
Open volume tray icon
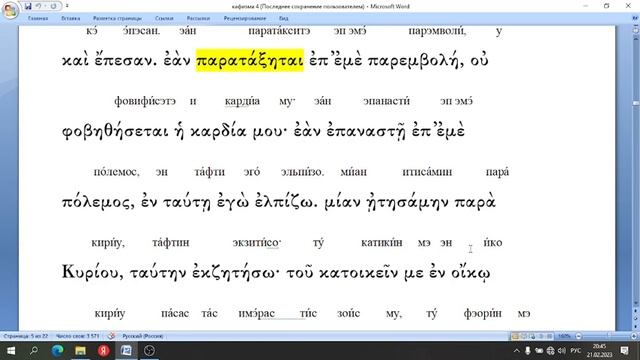[562, 351]
